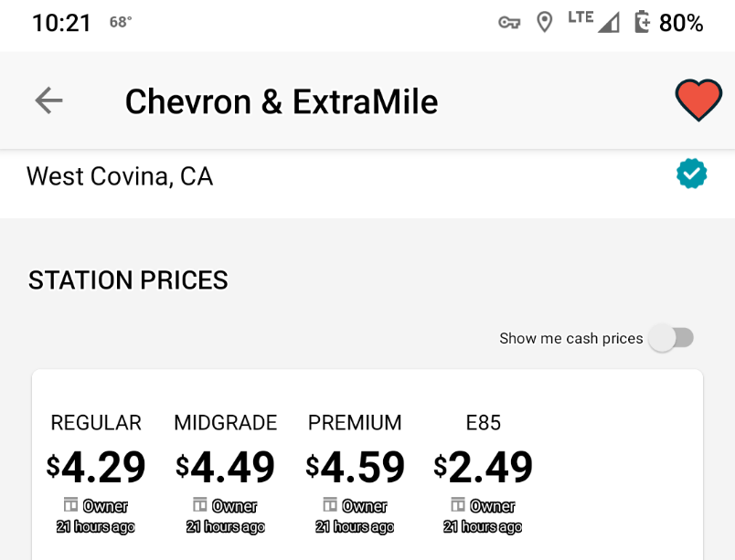Tap the Owner icon under Regular price
Viewport: 735px width, 560px height.
coord(70,505)
